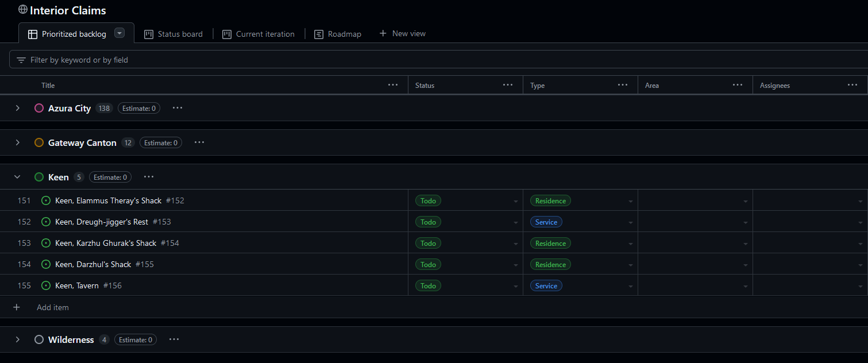Open Area dropdown for Karzhu Ghurak's Shack
868x363 pixels.
[x=746, y=244]
